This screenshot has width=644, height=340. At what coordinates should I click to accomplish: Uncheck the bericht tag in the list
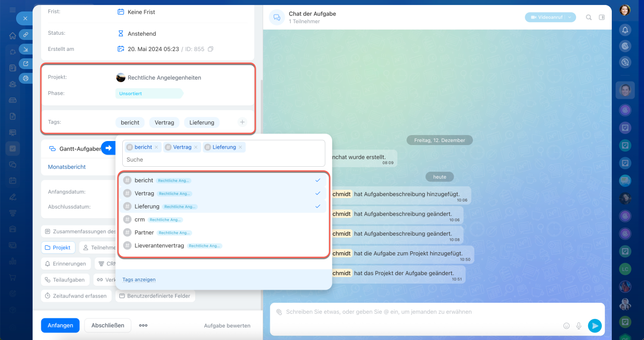coord(223,180)
